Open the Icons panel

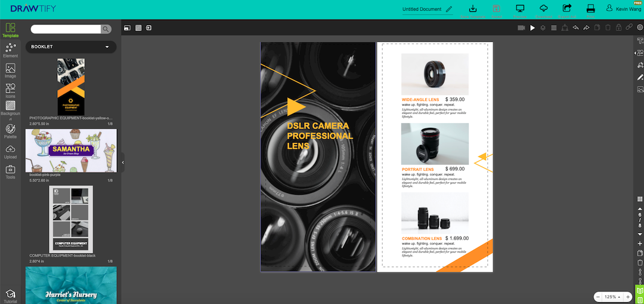point(11,91)
